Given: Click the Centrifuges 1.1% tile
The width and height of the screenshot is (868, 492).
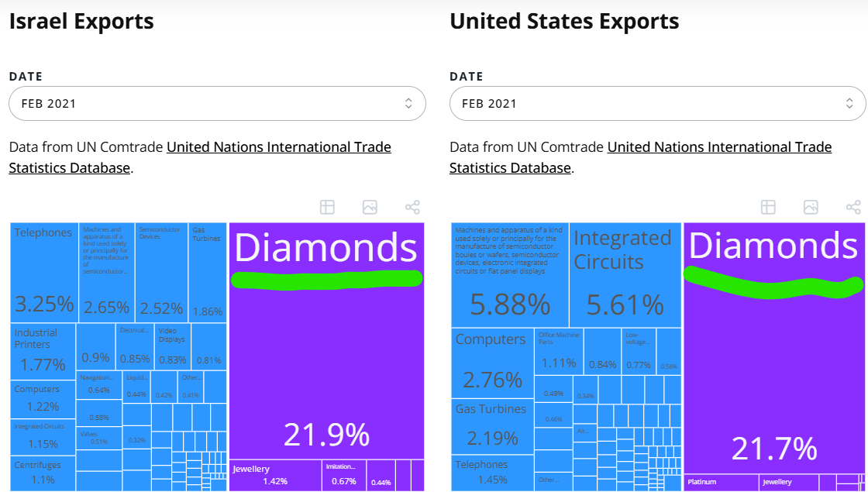Looking at the screenshot, I should point(43,472).
